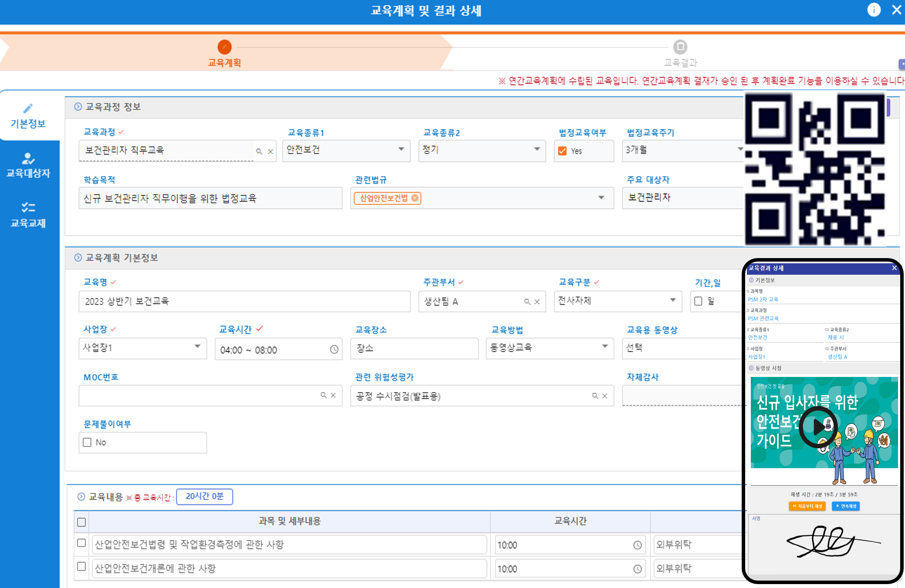Select the 교육계획 step circle icon

[x=224, y=47]
